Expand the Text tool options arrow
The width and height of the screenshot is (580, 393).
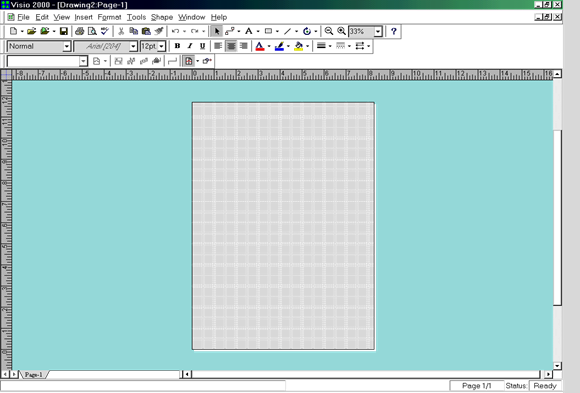click(x=258, y=31)
